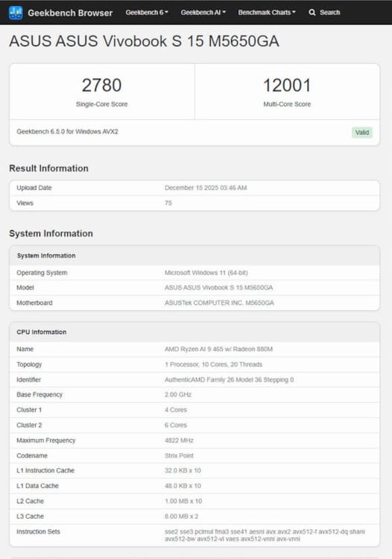This screenshot has width=392, height=559.
Task: Open the Search link in navbar
Action: (x=329, y=13)
